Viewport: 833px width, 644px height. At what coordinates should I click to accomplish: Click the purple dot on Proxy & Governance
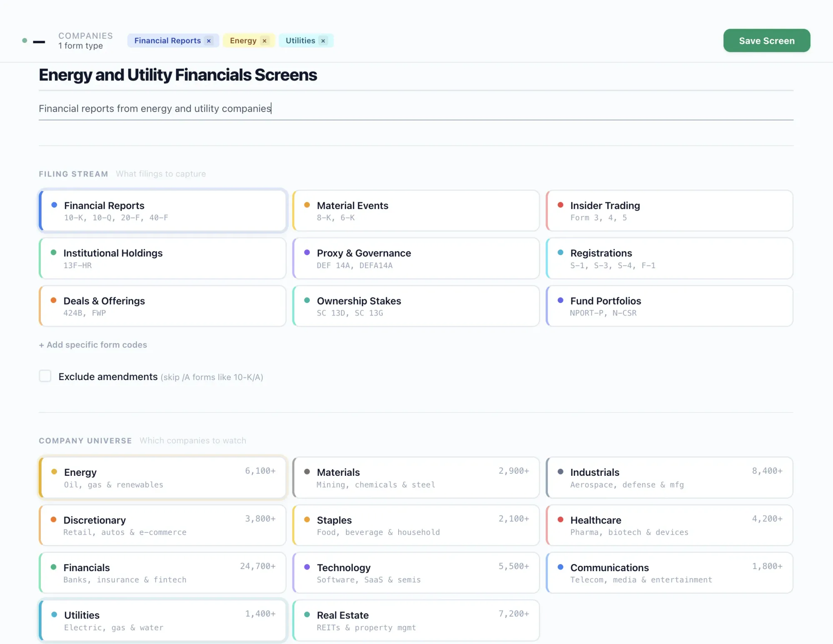click(307, 252)
